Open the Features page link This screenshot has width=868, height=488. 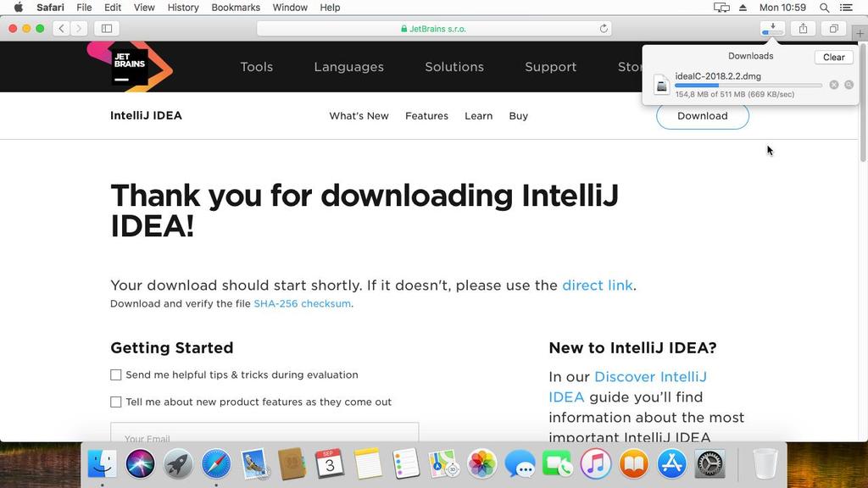427,115
